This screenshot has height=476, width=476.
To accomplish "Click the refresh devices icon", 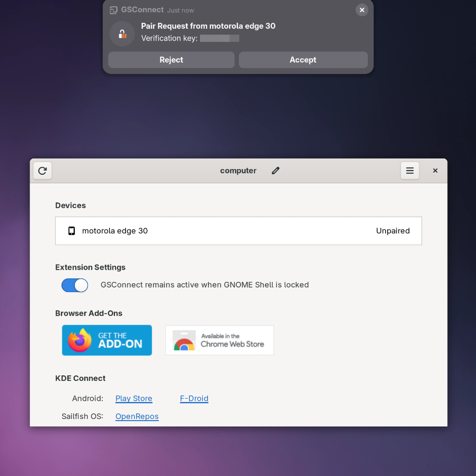I will (x=42, y=171).
